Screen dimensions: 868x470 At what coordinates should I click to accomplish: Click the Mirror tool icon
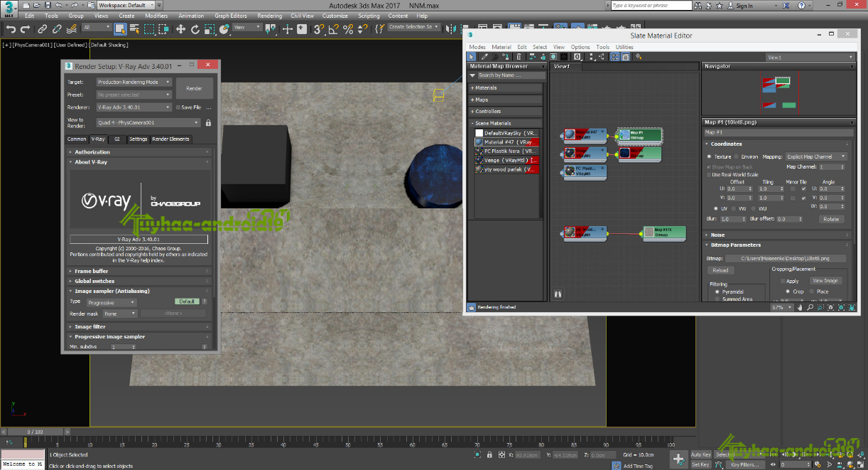(452, 29)
